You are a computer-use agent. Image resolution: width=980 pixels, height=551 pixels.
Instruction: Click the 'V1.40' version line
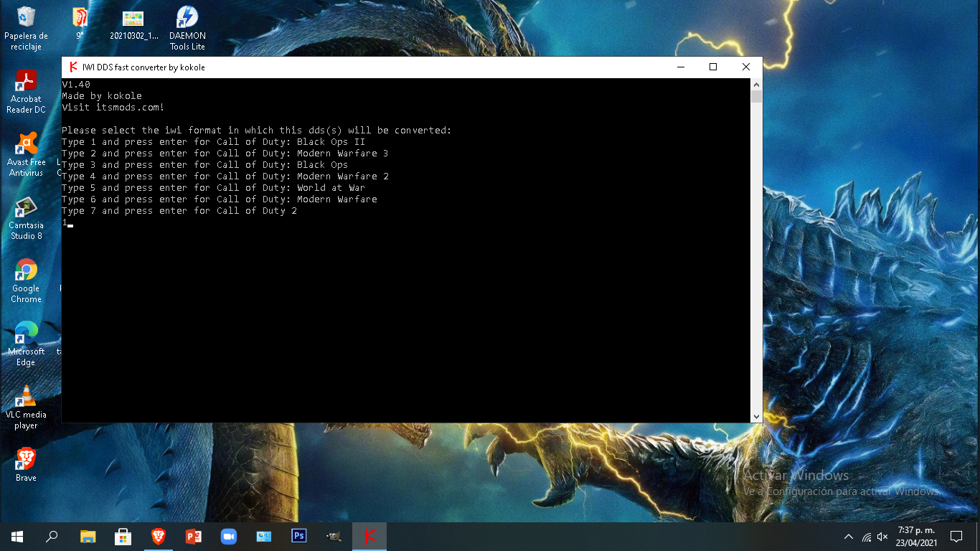pos(76,85)
